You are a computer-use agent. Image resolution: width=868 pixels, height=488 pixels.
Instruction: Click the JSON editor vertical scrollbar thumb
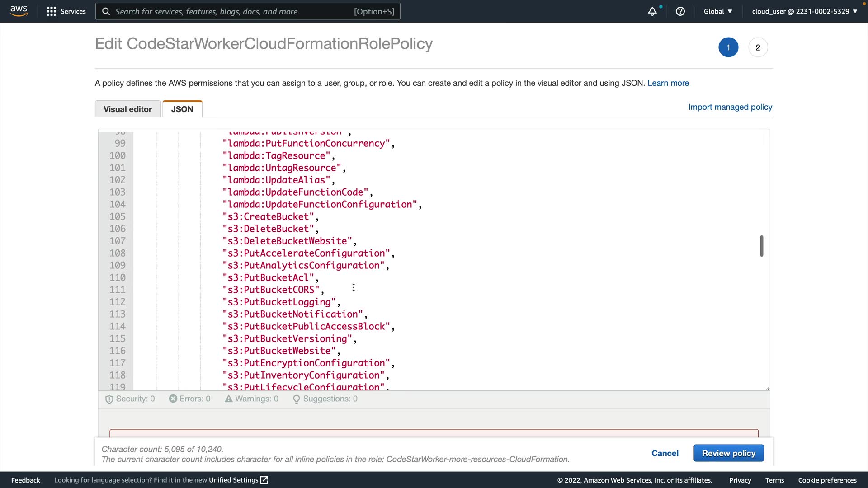[x=761, y=246]
